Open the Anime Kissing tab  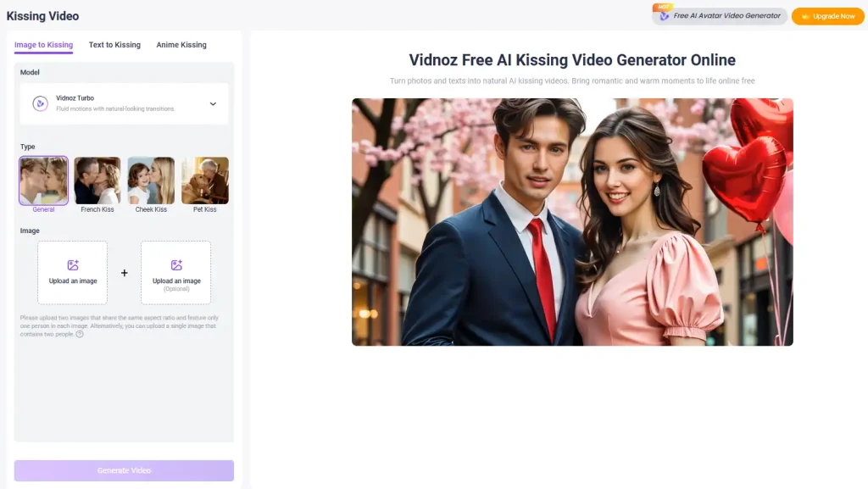click(181, 45)
